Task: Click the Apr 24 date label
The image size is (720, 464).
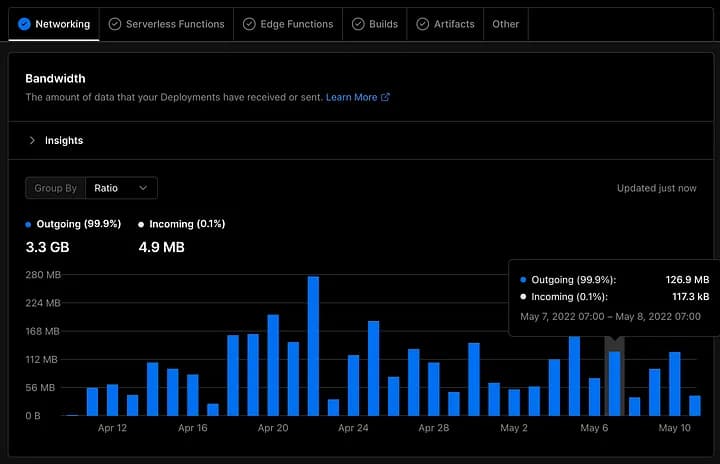Action: [x=353, y=428]
